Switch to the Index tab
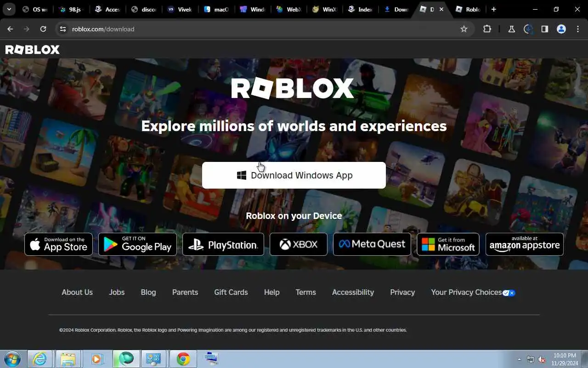Image resolution: width=588 pixels, height=368 pixels. pyautogui.click(x=360, y=9)
